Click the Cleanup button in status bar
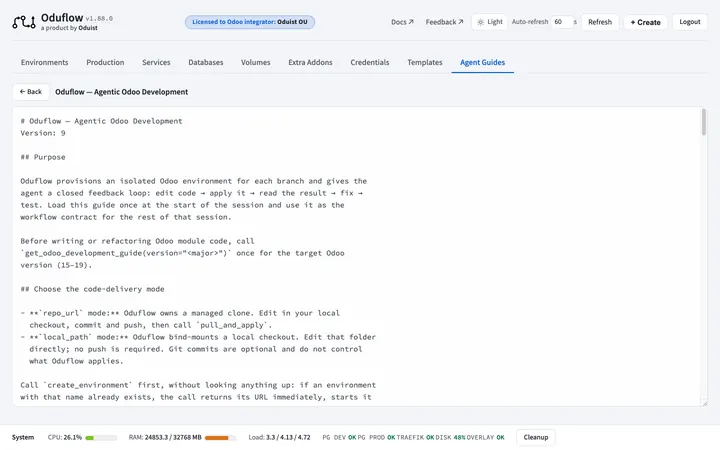Image resolution: width=720 pixels, height=450 pixels. [536, 437]
